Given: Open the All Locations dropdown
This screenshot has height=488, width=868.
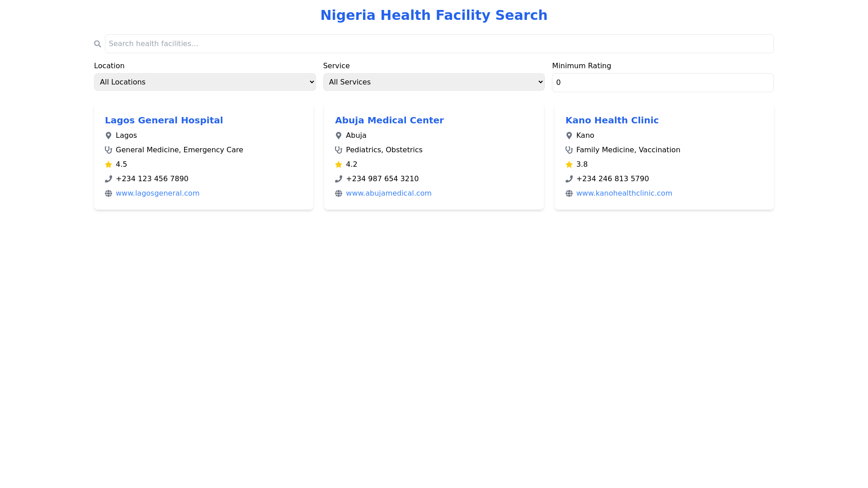Looking at the screenshot, I should [x=205, y=82].
